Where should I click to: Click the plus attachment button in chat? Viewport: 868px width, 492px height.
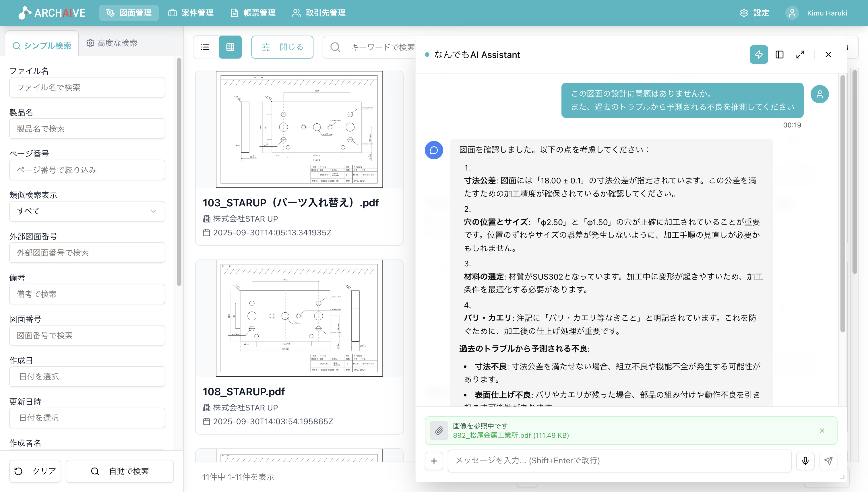point(434,461)
